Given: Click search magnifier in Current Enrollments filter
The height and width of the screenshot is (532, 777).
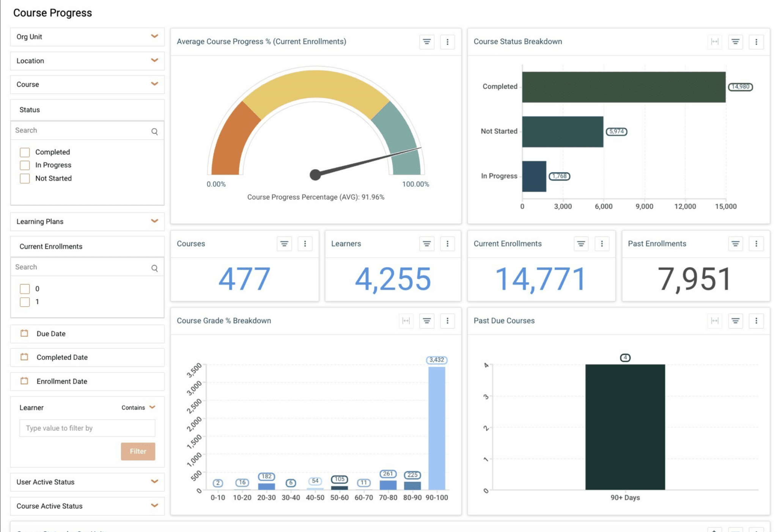Looking at the screenshot, I should (x=154, y=268).
